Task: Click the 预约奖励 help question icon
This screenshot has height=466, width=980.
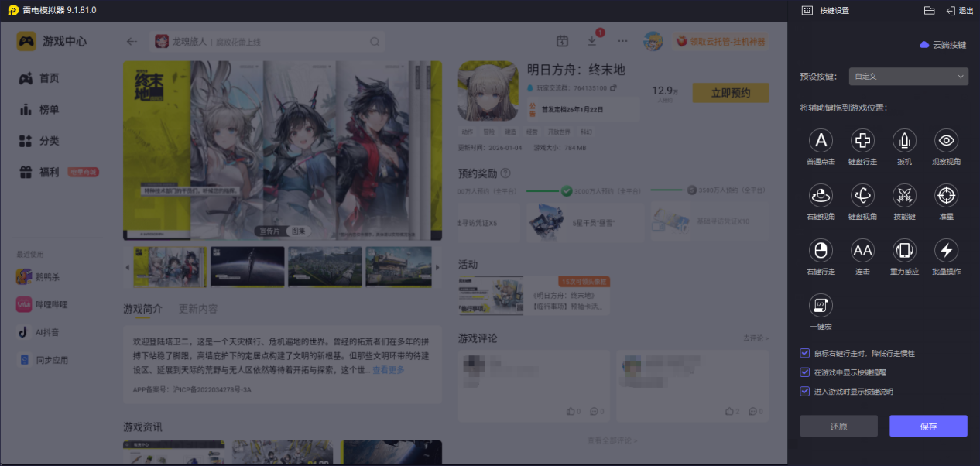Action: (505, 173)
